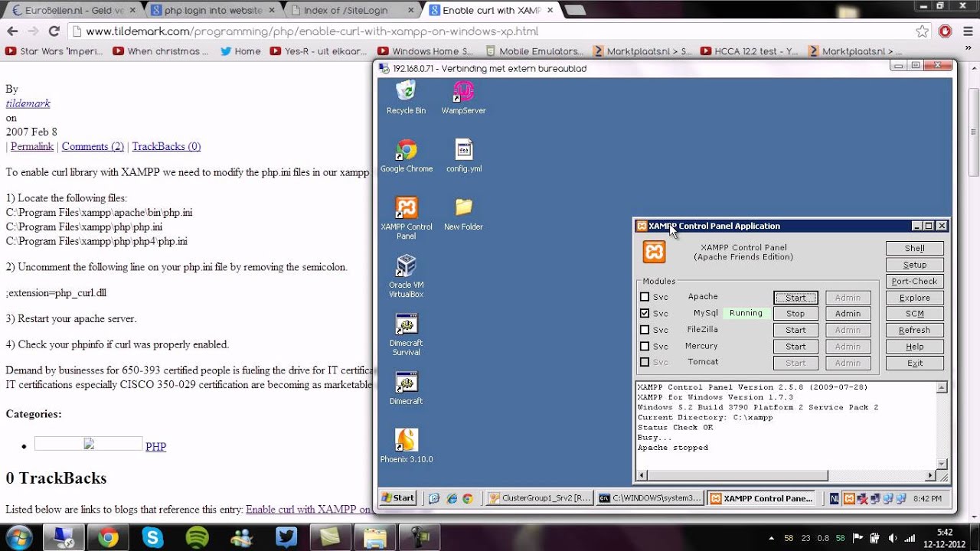Click the red Adblock extension icon in Chrome

pyautogui.click(x=946, y=31)
